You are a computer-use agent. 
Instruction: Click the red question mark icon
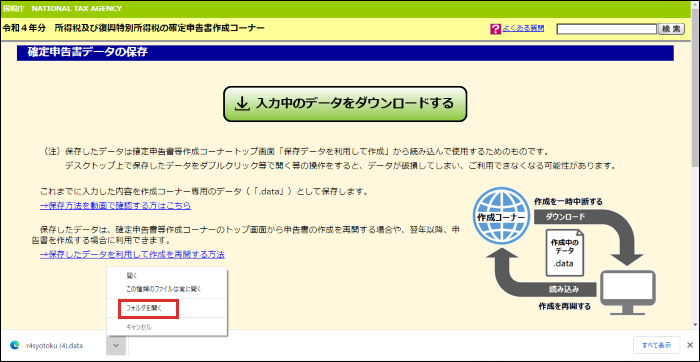(x=496, y=29)
